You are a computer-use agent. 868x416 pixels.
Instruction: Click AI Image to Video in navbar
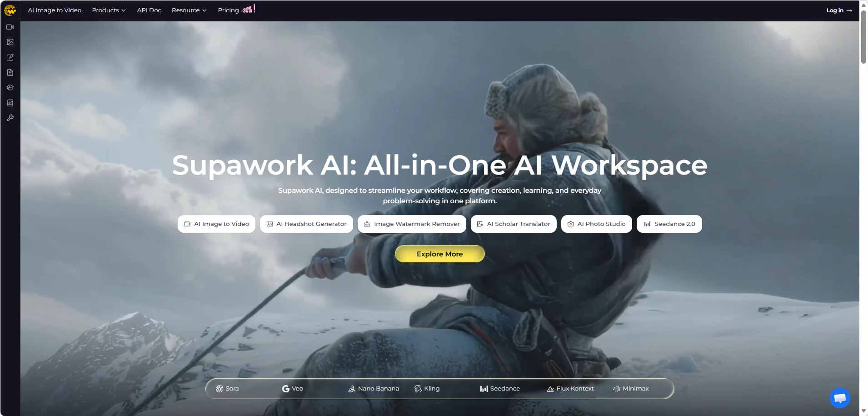[55, 10]
